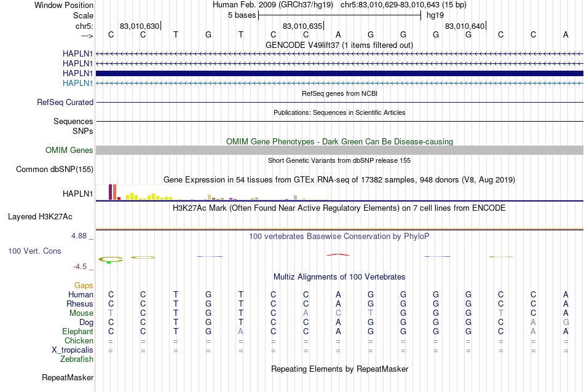This screenshot has width=584, height=392.
Task: Click the 4.88 PhyloP upper scale value
Action: point(79,236)
